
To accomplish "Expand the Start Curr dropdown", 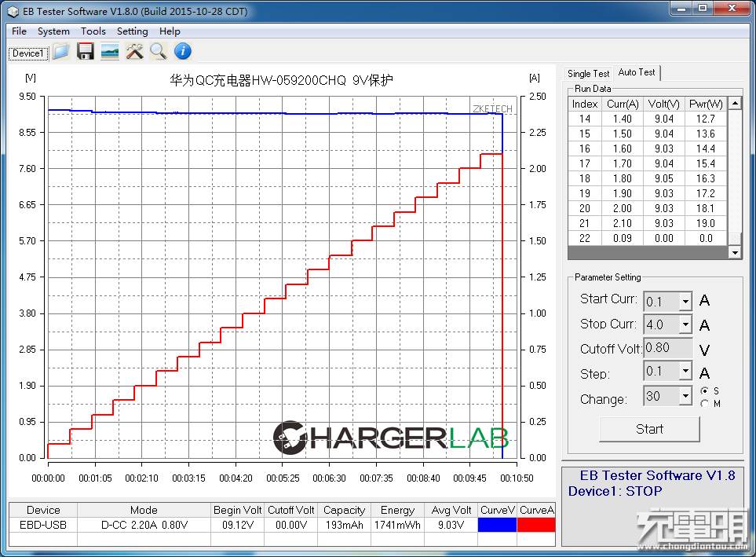I will [685, 302].
